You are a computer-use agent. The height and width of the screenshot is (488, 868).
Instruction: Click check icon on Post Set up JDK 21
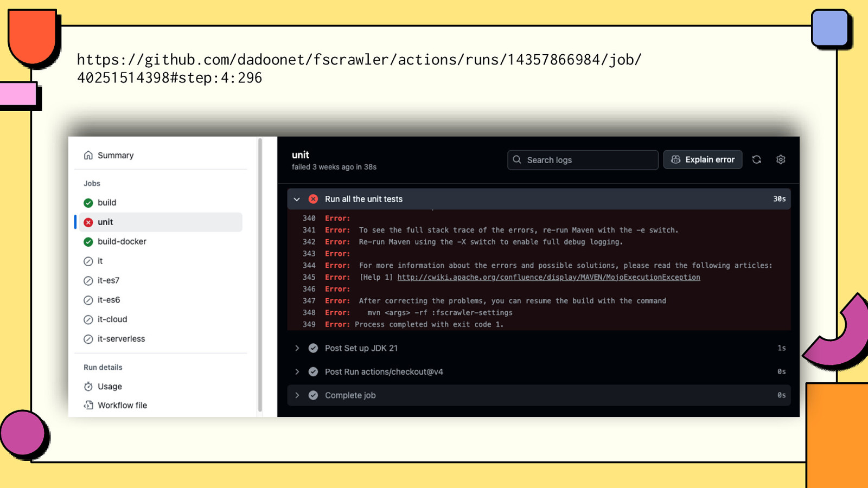point(314,348)
